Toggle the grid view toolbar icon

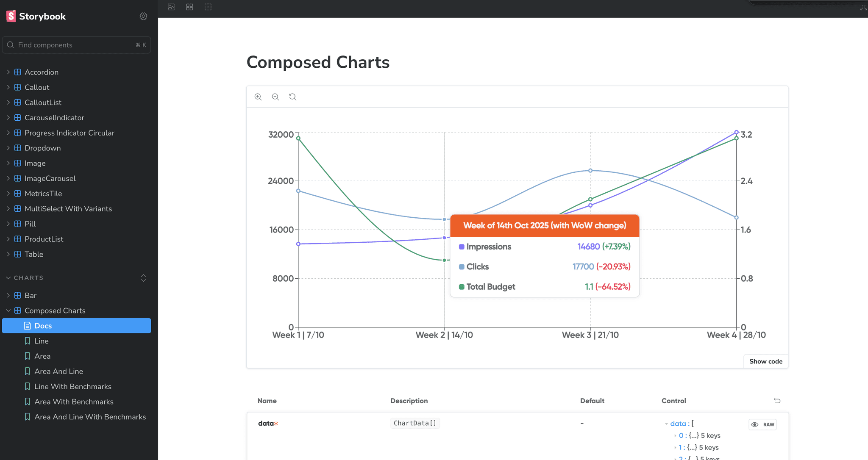tap(189, 7)
